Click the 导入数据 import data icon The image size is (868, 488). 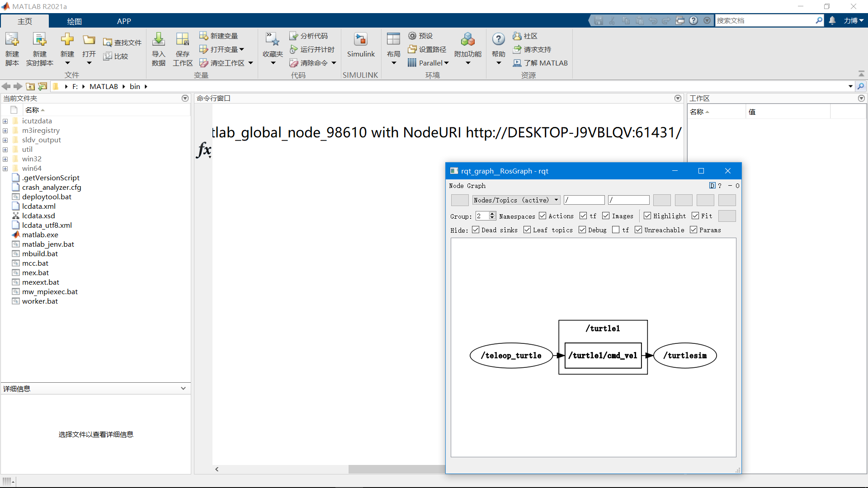click(158, 40)
